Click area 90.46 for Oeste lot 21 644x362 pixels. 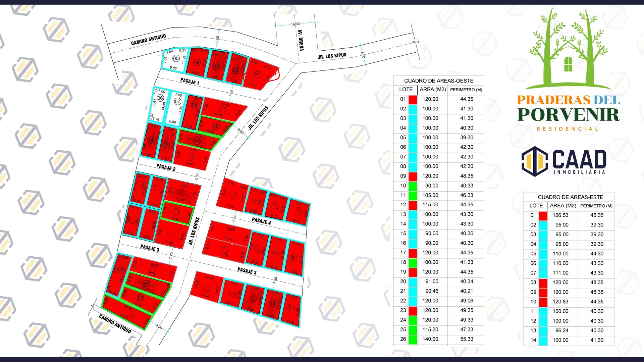pyautogui.click(x=432, y=291)
